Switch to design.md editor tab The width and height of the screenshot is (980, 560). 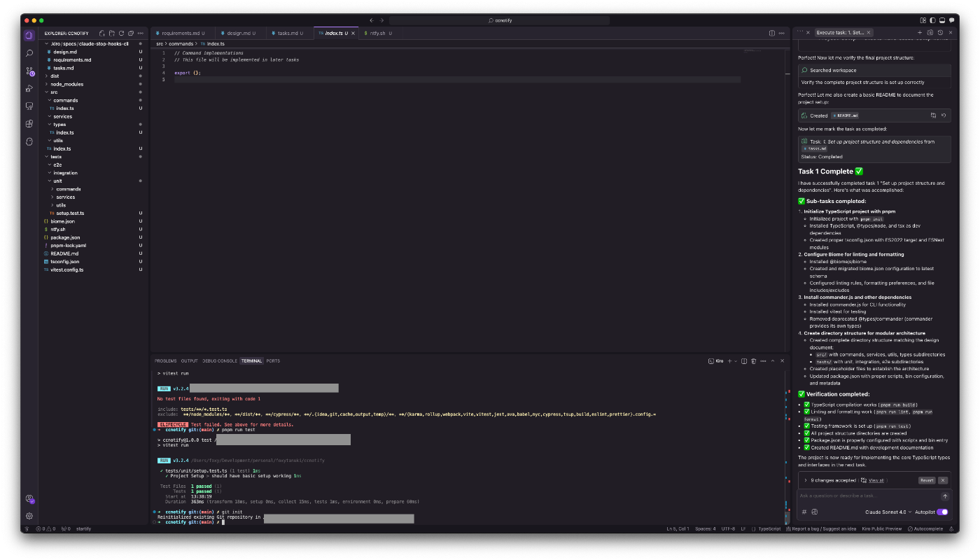click(x=241, y=33)
